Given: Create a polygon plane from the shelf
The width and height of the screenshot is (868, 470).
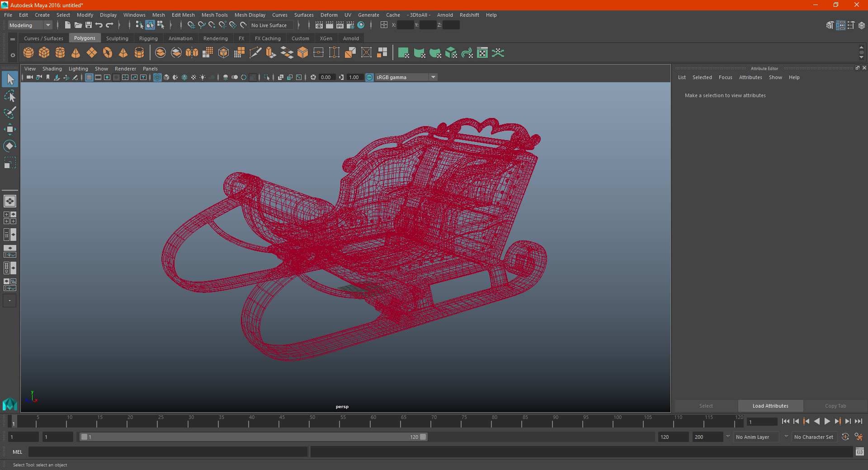Looking at the screenshot, I should pos(92,53).
